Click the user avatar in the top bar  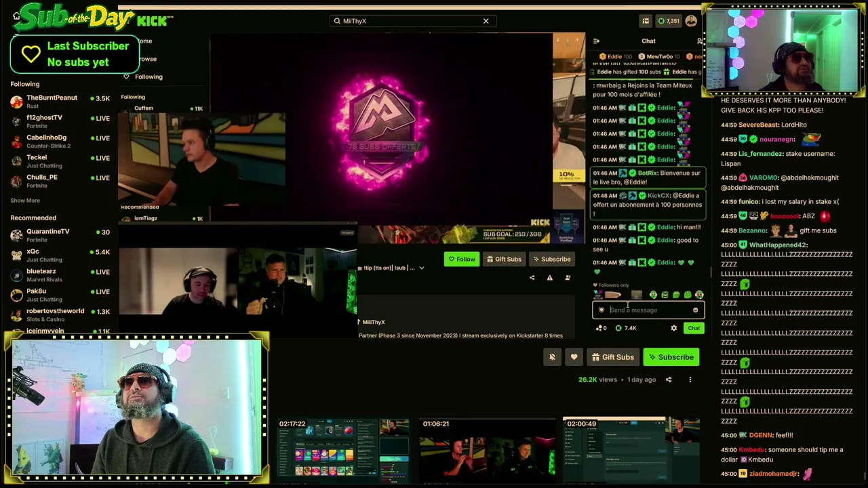pos(691,21)
